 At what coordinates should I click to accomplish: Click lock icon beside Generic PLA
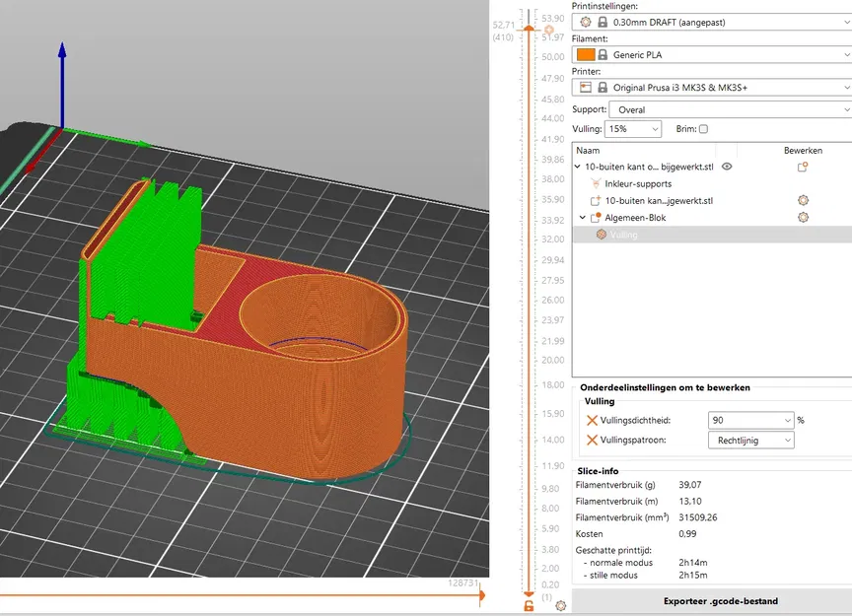603,55
